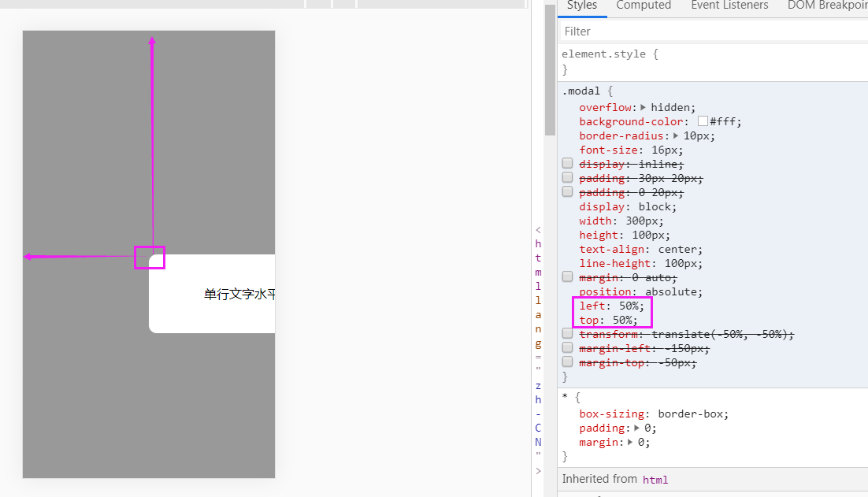This screenshot has width=868, height=497.
Task: Restore the margin 0 auto declaration
Action: pos(567,276)
